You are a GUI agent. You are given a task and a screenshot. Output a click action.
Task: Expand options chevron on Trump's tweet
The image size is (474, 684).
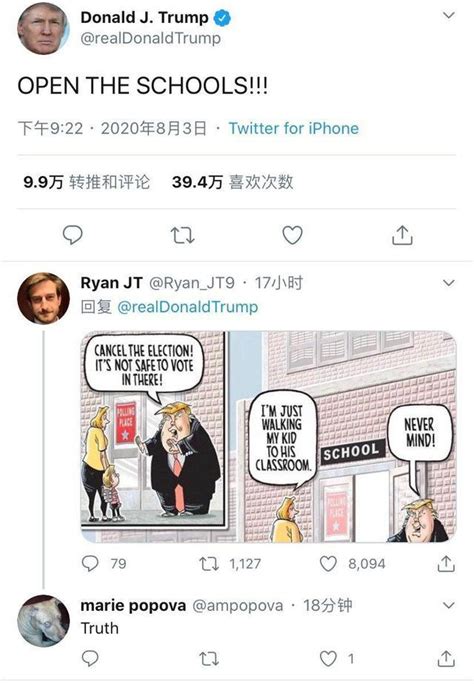(449, 15)
